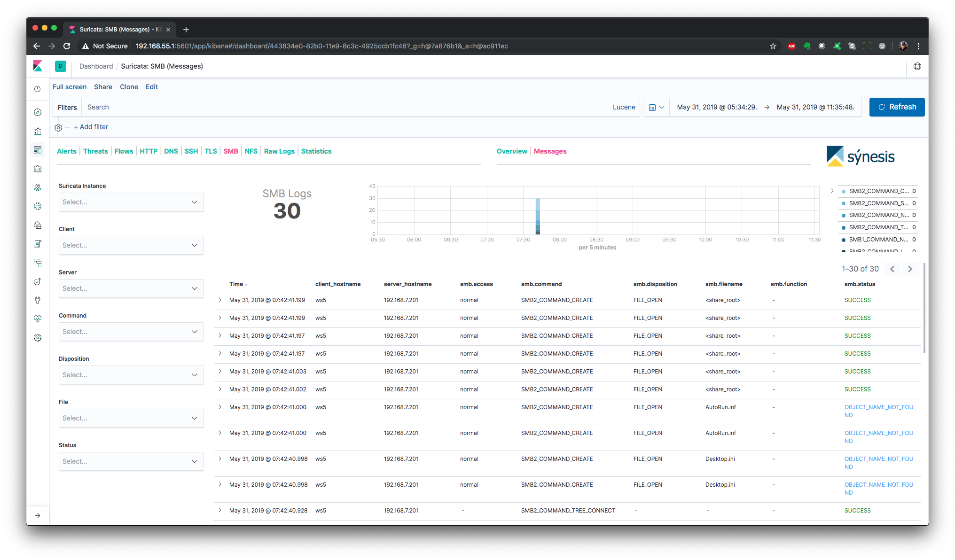Click the TLS navigation tab icon
This screenshot has height=560, width=955.
[x=210, y=151]
